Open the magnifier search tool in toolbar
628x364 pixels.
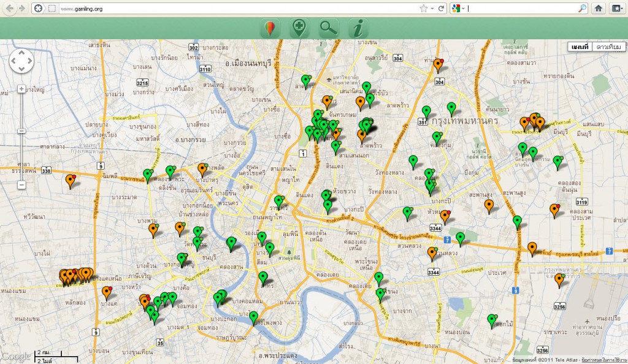point(329,28)
